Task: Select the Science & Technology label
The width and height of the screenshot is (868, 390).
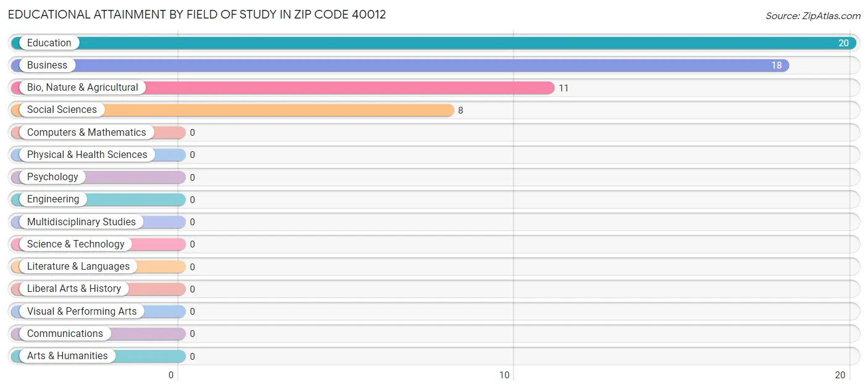Action: pos(76,244)
